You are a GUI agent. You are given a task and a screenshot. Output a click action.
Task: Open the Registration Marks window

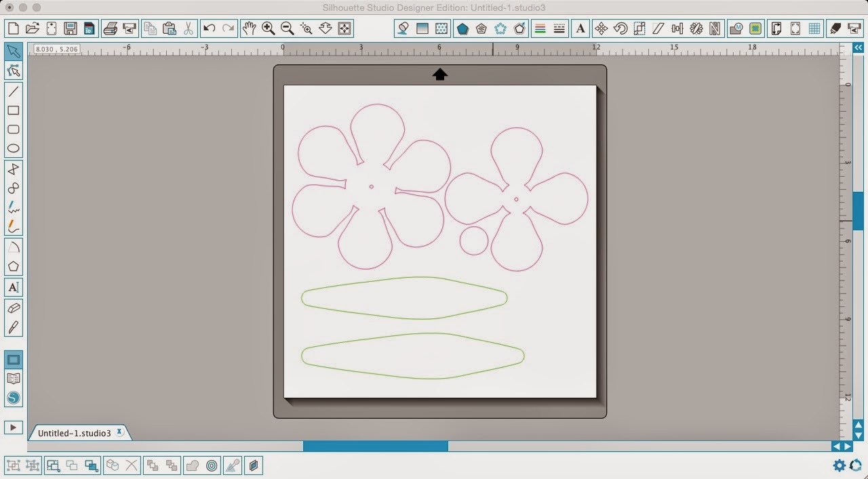pos(796,28)
